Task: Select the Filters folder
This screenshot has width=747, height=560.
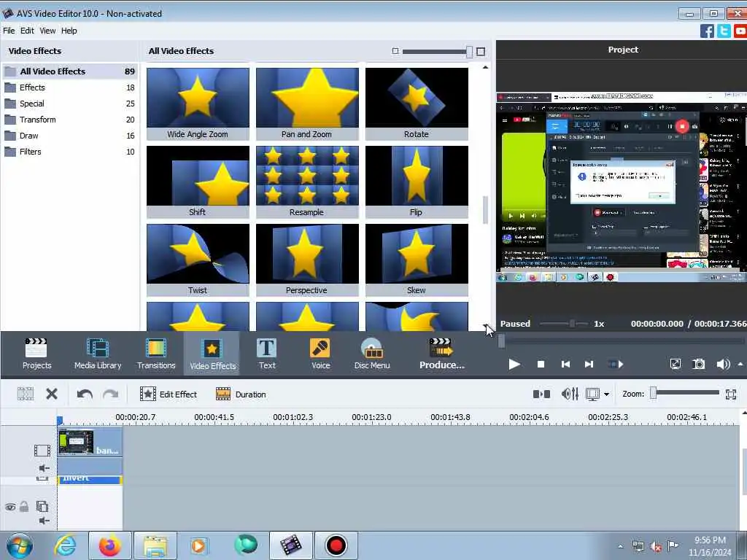Action: pyautogui.click(x=69, y=152)
